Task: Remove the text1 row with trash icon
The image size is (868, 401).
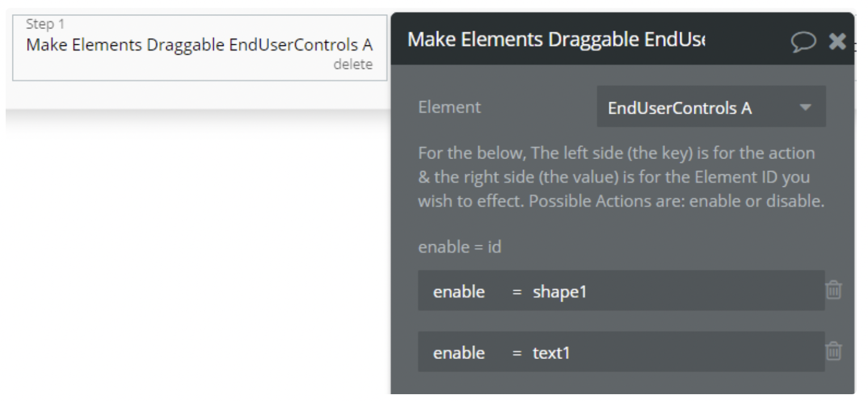Action: [x=833, y=352]
